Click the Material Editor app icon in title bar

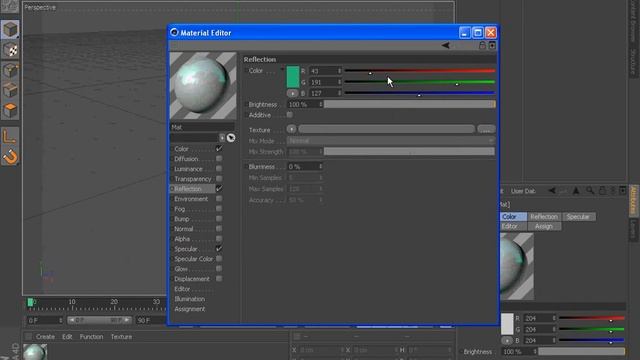[x=174, y=32]
